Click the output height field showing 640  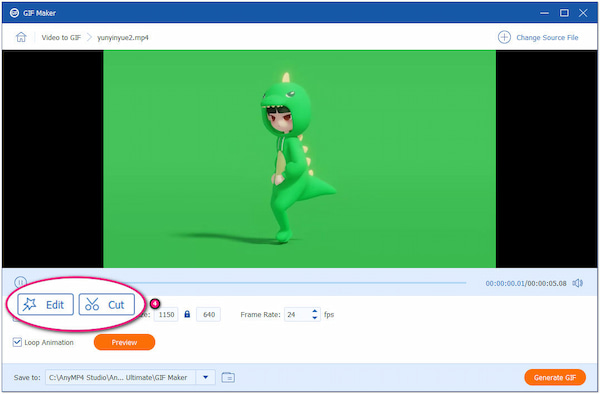tap(209, 314)
